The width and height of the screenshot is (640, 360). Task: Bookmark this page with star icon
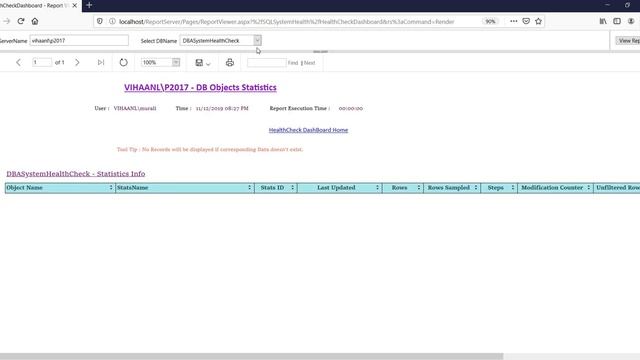tap(538, 21)
